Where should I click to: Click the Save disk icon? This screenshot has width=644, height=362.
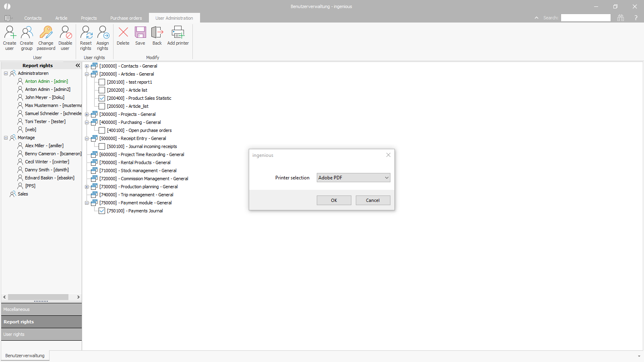(140, 33)
